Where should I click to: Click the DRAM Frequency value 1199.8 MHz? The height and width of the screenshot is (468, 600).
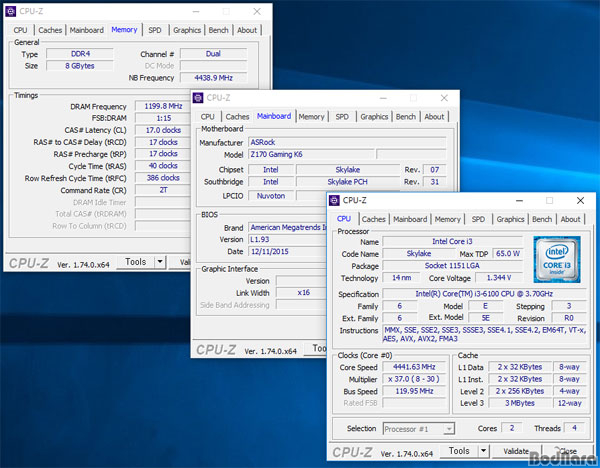[163, 106]
